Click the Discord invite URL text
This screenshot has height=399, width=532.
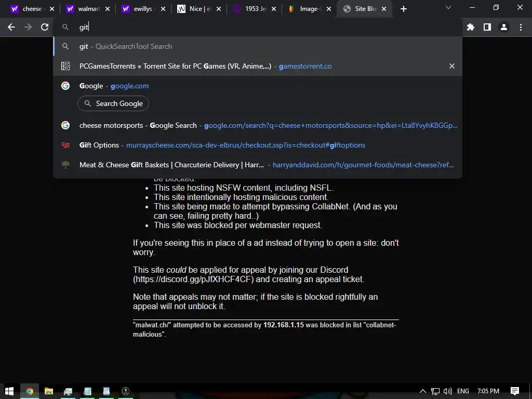(193, 279)
